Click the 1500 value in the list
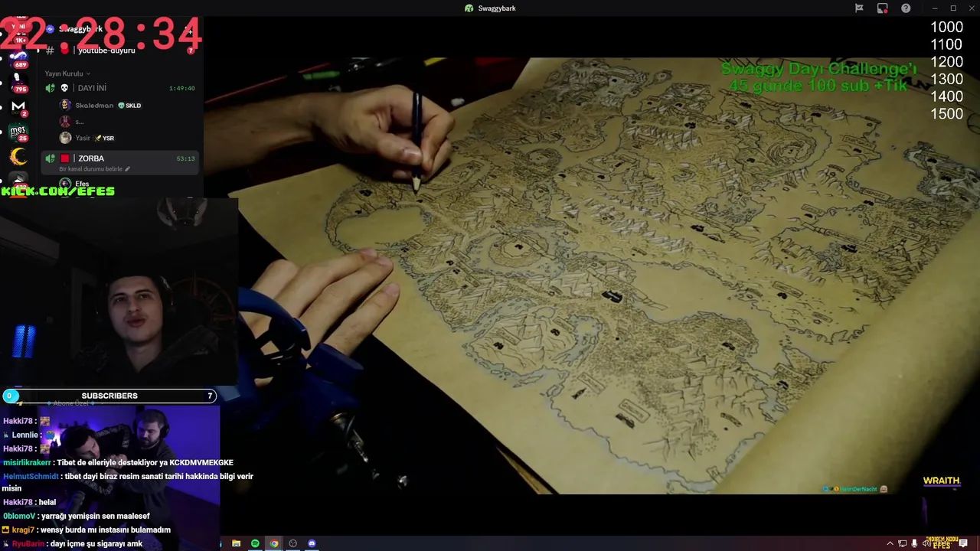The image size is (980, 551). pyautogui.click(x=946, y=113)
